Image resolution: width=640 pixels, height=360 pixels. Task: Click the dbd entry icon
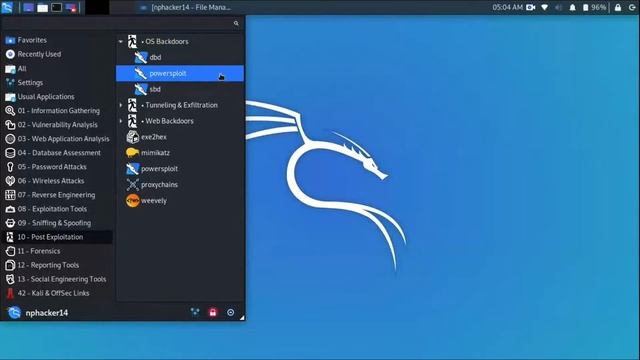[141, 58]
